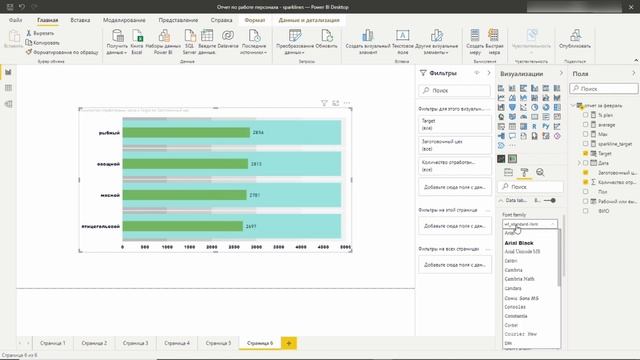The width and height of the screenshot is (640, 360).
Task: Open Recent sources (Последние источники) dropdown
Action: coord(254,42)
